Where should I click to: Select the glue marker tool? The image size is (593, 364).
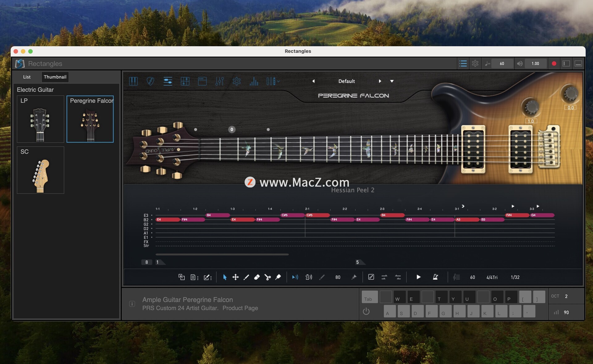pos(278,277)
